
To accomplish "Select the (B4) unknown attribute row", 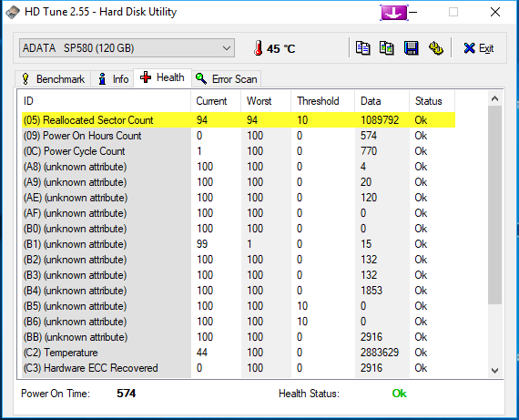I will pos(239,291).
